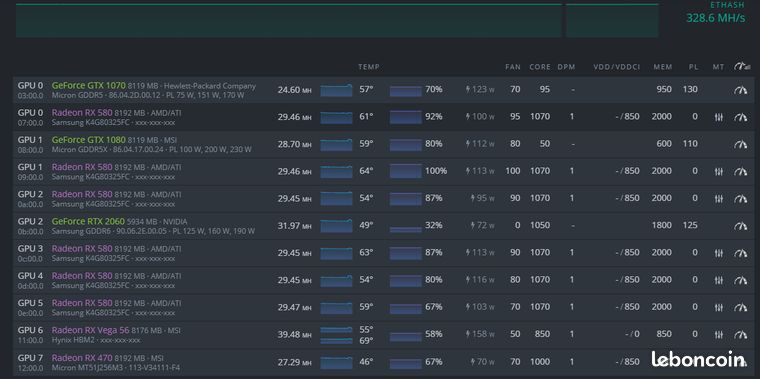Image resolution: width=760 pixels, height=379 pixels.
Task: Click the 39.48 MH hashrate value
Action: coord(295,334)
